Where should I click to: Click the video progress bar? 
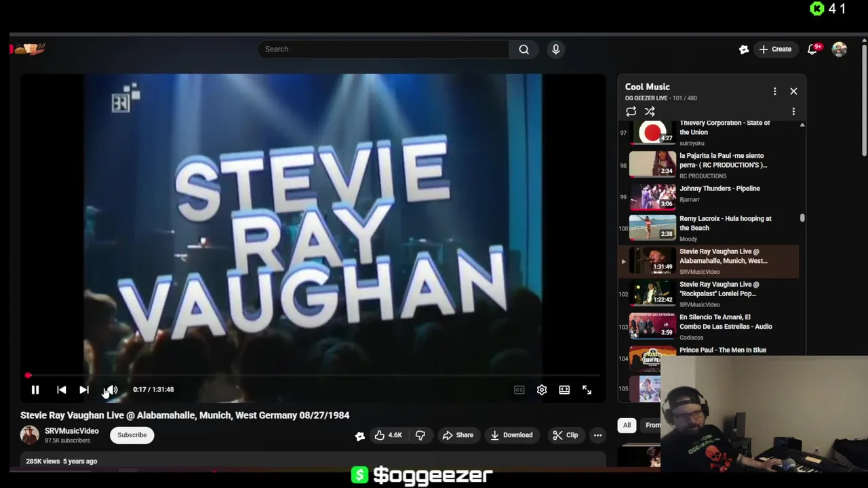313,375
